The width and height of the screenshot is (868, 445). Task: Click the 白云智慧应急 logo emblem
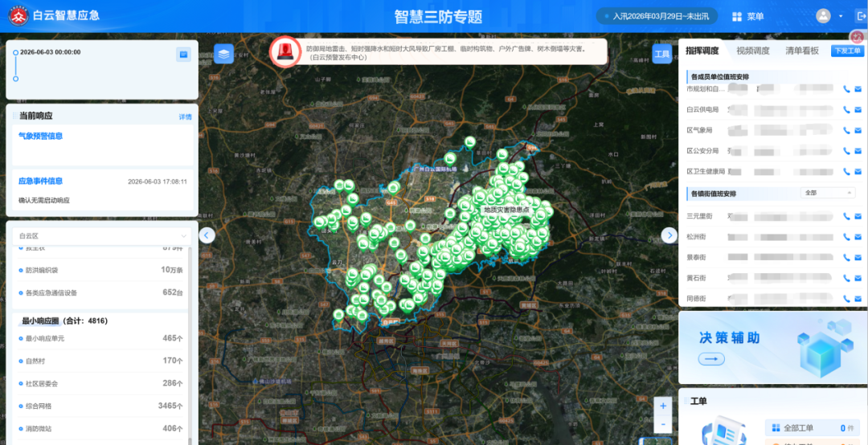click(x=18, y=16)
